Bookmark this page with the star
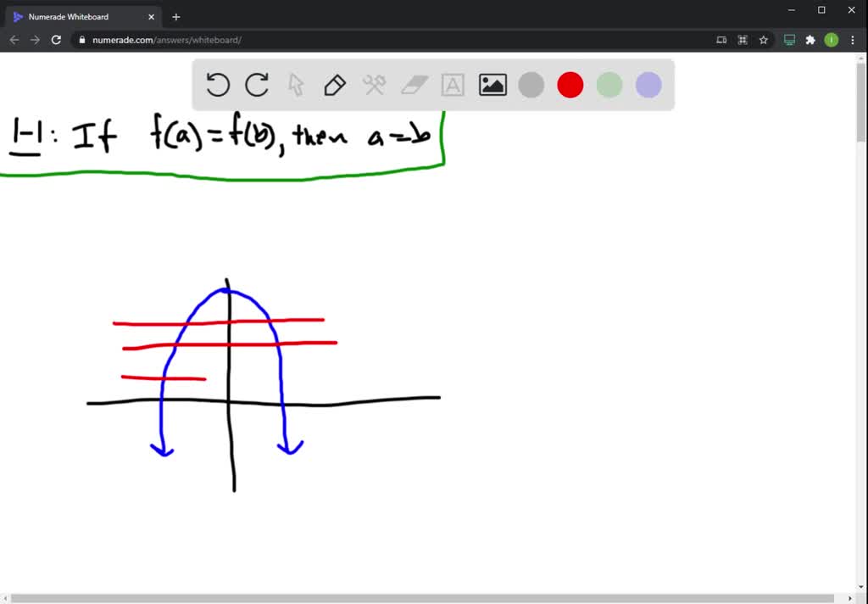This screenshot has height=604, width=868. click(764, 40)
